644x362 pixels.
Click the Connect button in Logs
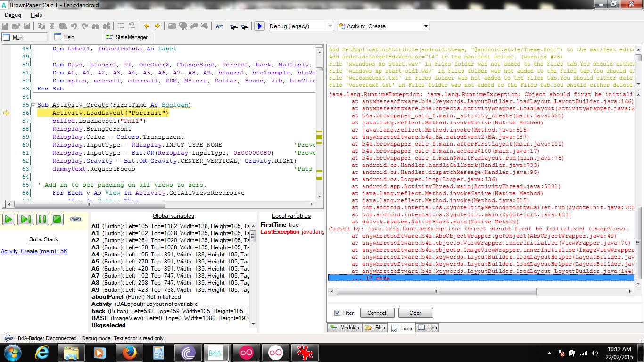377,313
